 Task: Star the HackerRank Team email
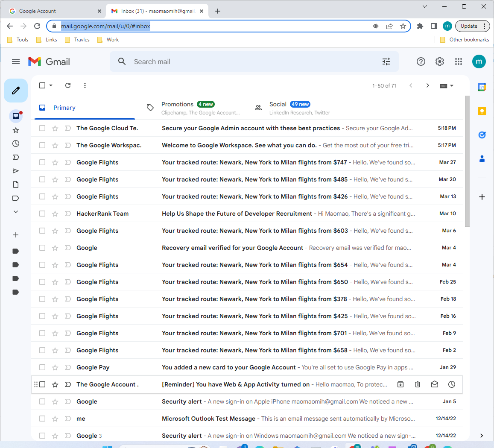point(55,214)
